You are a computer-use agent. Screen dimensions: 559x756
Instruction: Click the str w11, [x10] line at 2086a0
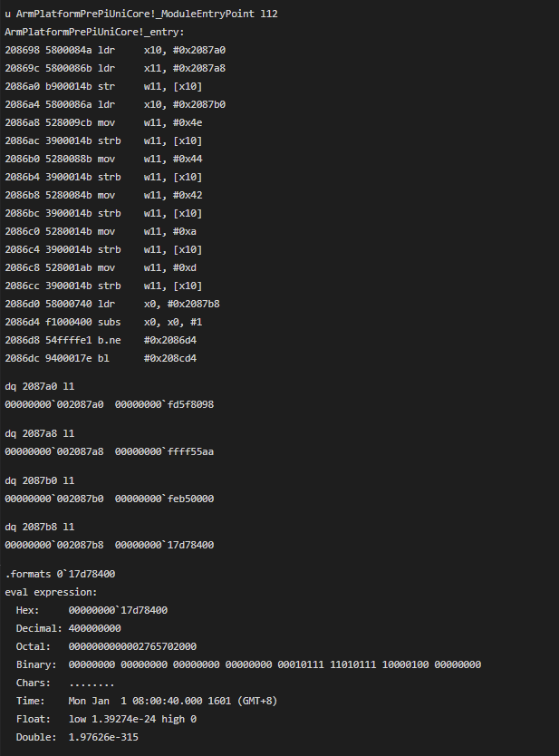(x=103, y=86)
